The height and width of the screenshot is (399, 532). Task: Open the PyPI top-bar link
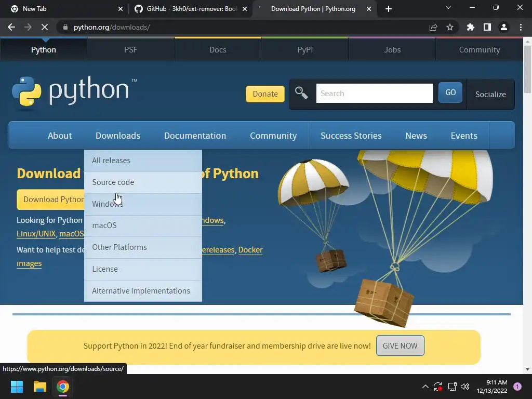click(305, 49)
